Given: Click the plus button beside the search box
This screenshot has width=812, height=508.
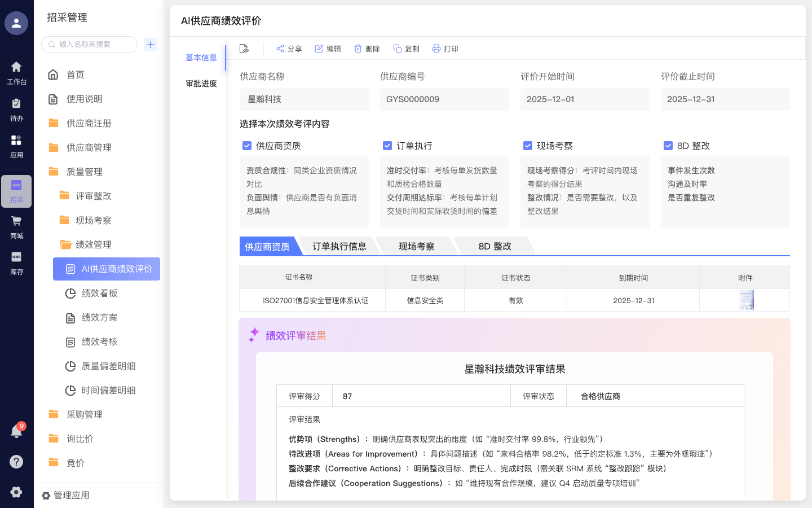Looking at the screenshot, I should (x=150, y=44).
